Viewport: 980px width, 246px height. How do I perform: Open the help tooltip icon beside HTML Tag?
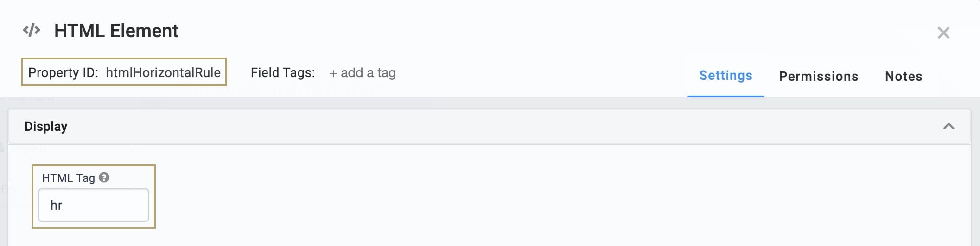click(104, 177)
